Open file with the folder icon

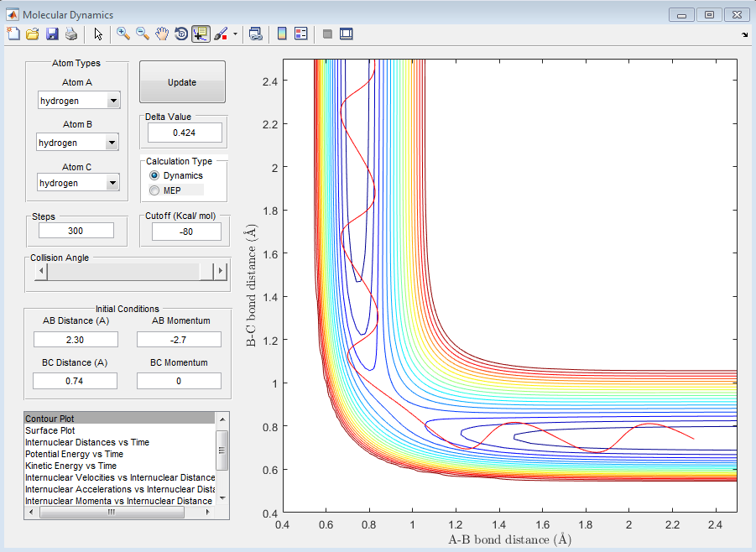click(33, 34)
